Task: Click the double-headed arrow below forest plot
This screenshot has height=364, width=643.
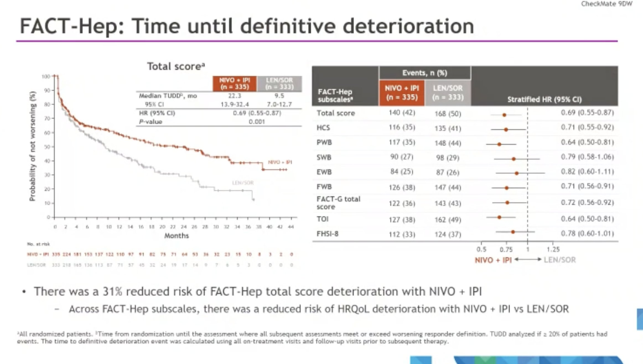Action: [528, 259]
